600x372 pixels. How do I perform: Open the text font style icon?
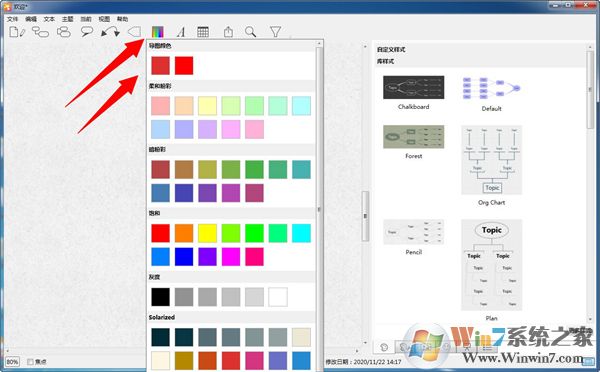click(x=181, y=32)
